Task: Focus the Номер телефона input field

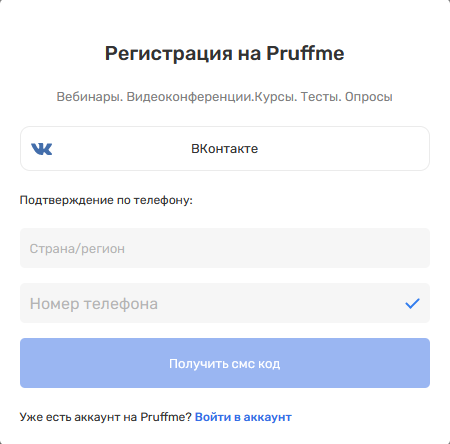Action: pos(225,303)
